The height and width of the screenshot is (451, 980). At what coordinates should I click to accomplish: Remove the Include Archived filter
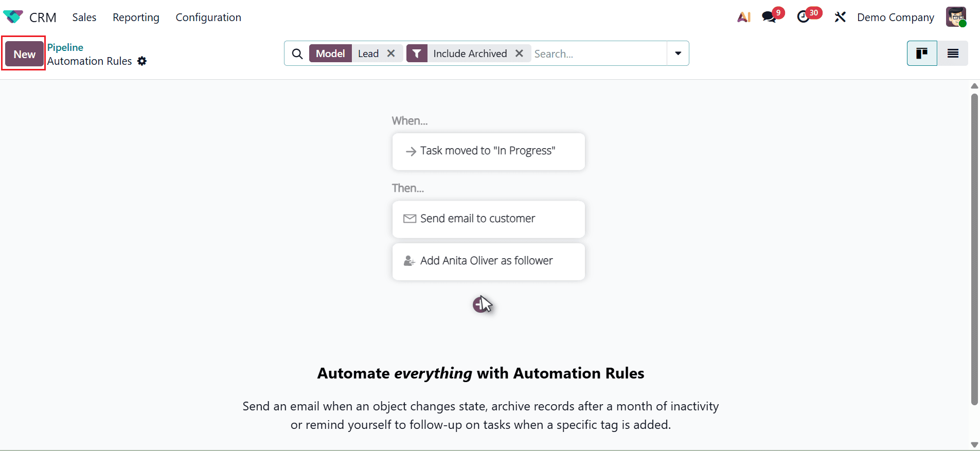[519, 53]
